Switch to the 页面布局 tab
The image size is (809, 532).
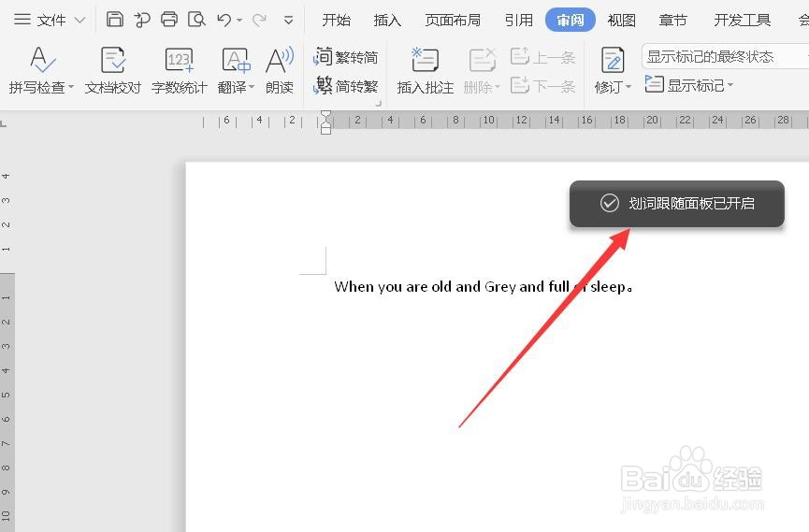pos(453,21)
